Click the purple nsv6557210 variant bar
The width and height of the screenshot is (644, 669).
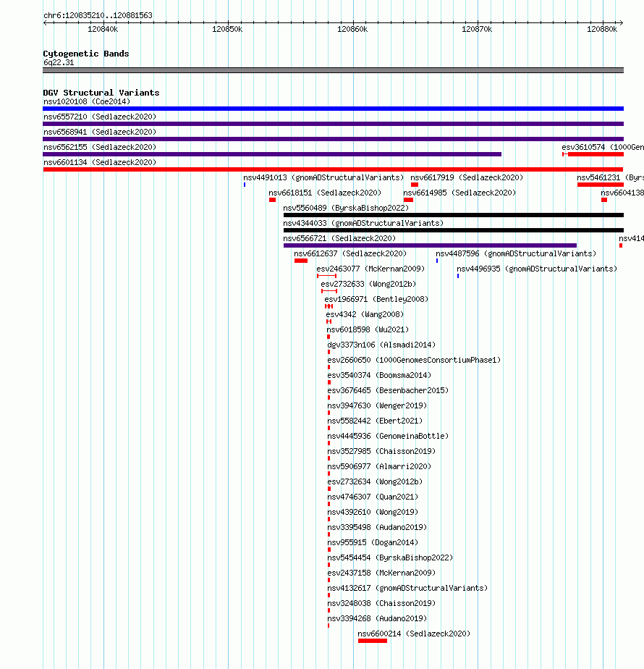coord(333,124)
